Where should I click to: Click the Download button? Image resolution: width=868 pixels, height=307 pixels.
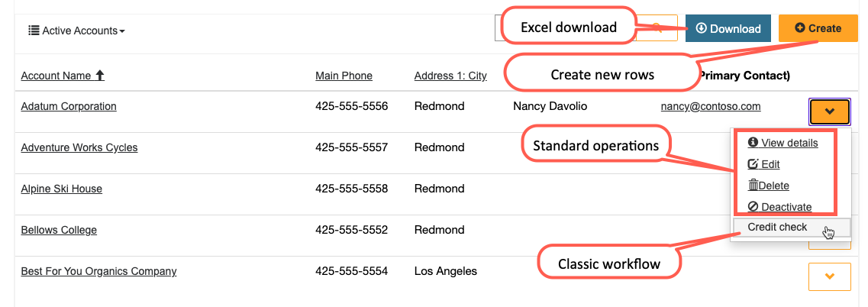click(728, 28)
